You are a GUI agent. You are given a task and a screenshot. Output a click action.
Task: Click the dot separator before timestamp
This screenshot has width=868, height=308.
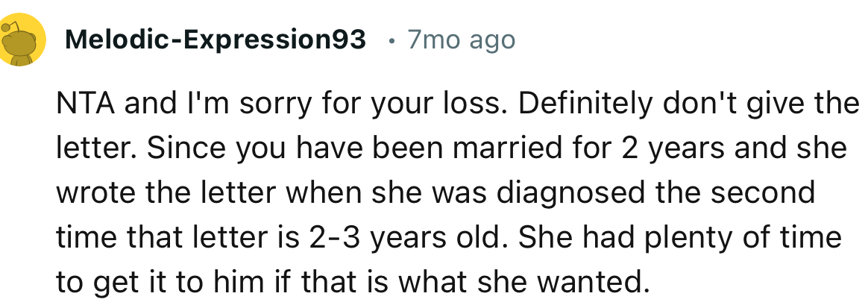tap(391, 40)
